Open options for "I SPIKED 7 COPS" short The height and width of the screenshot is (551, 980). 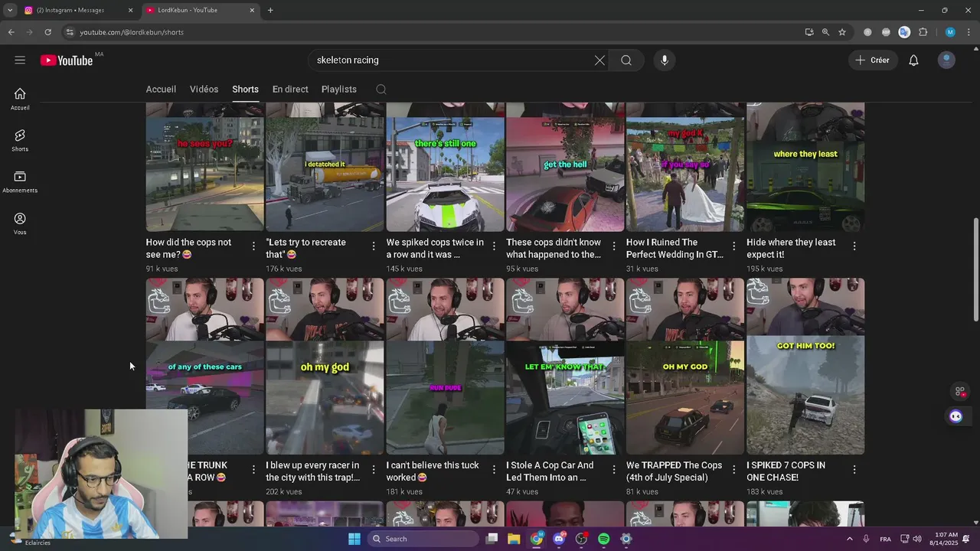[x=854, y=469]
